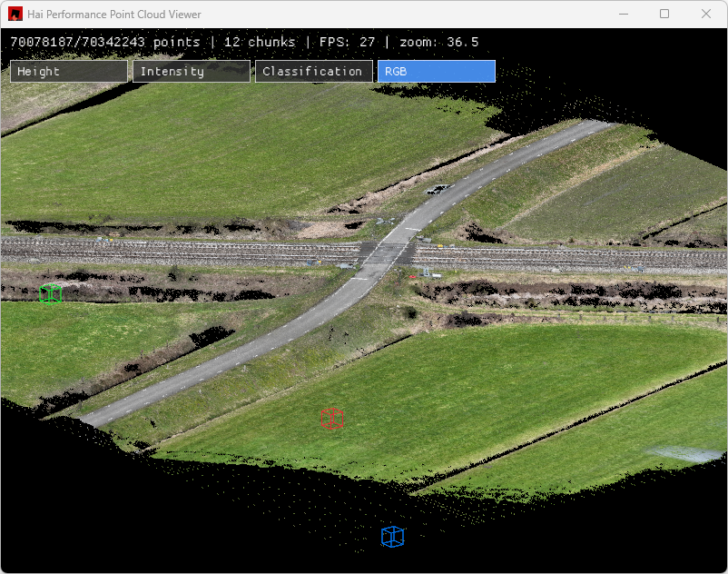This screenshot has width=728, height=574.
Task: Enable Intensity color mode
Action: tap(192, 72)
